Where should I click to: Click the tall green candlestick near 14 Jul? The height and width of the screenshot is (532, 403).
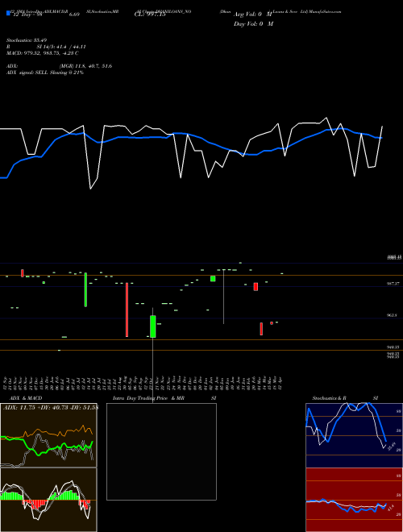[x=85, y=289]
